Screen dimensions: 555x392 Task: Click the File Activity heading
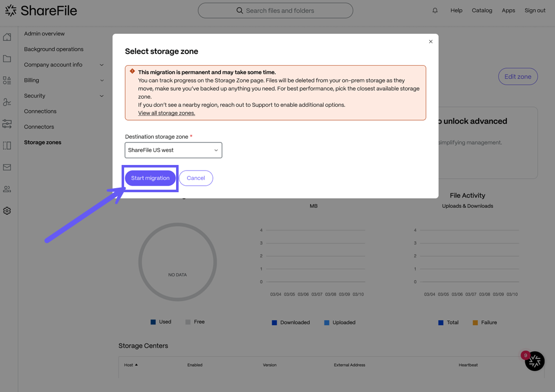click(x=467, y=195)
